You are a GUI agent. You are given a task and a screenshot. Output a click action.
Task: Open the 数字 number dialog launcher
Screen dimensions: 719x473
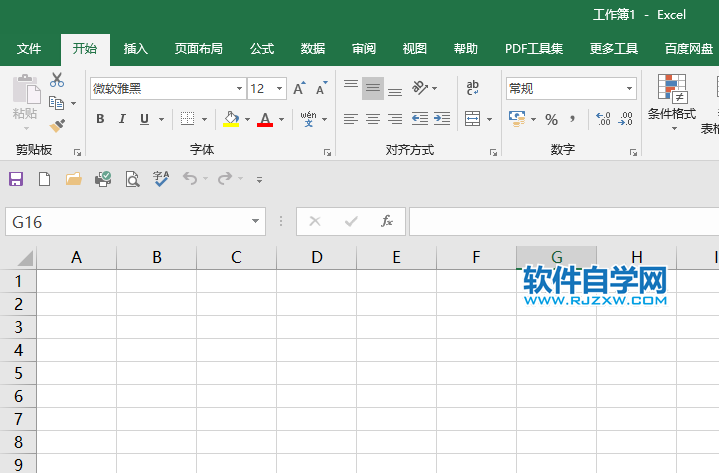click(x=633, y=153)
